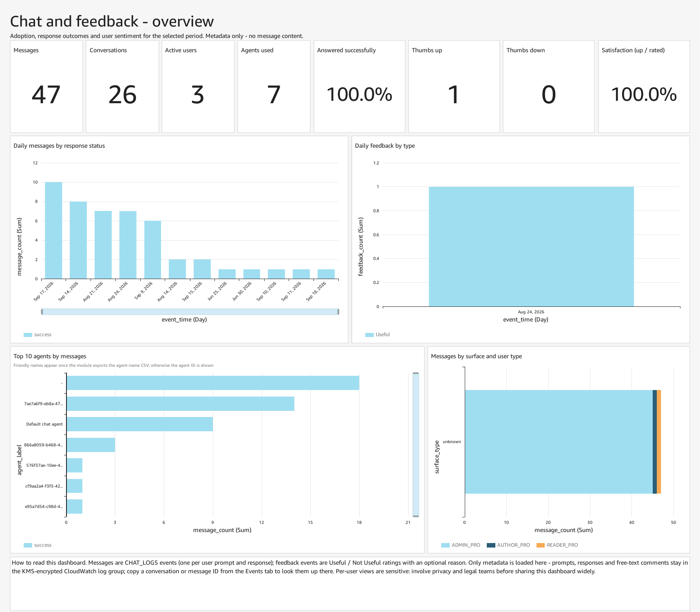Click the 'Daily messages by response status' chart title

(59, 146)
